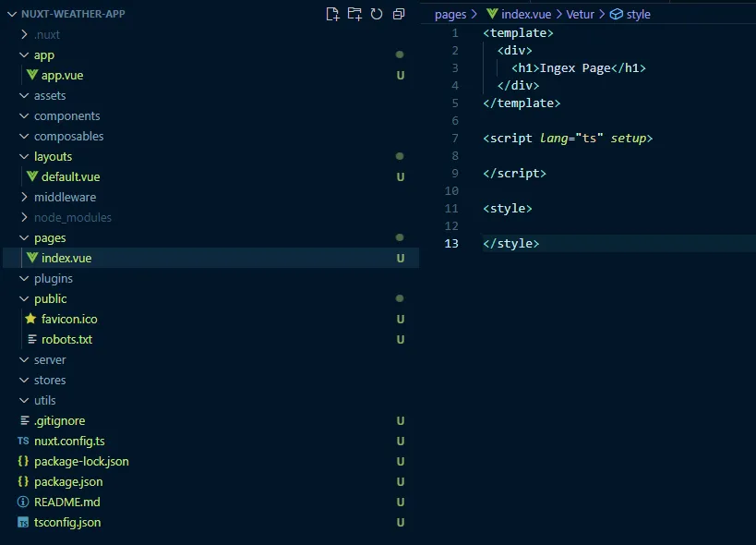Click the U git status beside README.md
The width and height of the screenshot is (756, 545).
[401, 503]
